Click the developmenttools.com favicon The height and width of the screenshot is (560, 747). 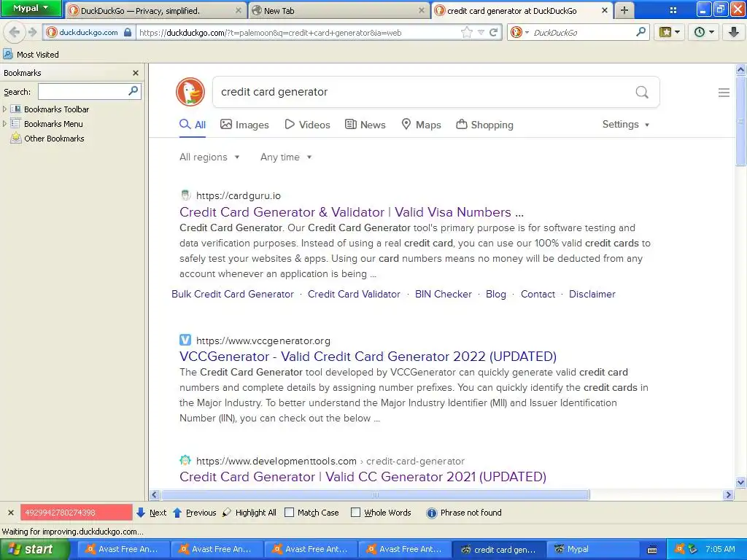tap(185, 461)
